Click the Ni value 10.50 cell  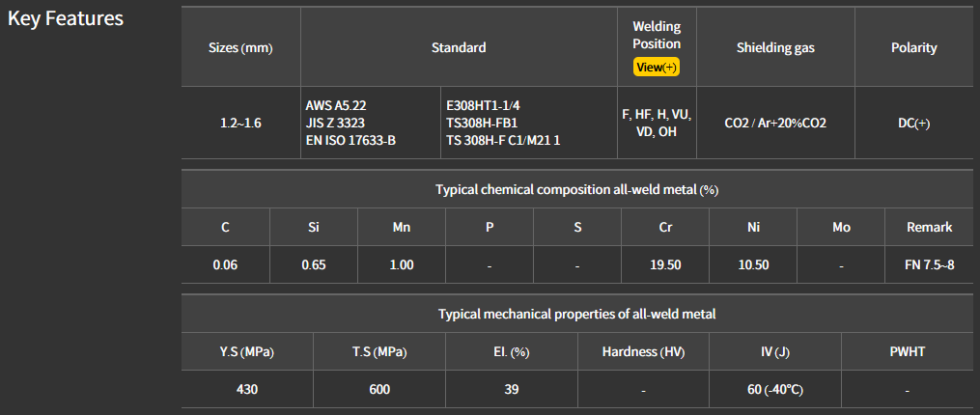pos(753,264)
